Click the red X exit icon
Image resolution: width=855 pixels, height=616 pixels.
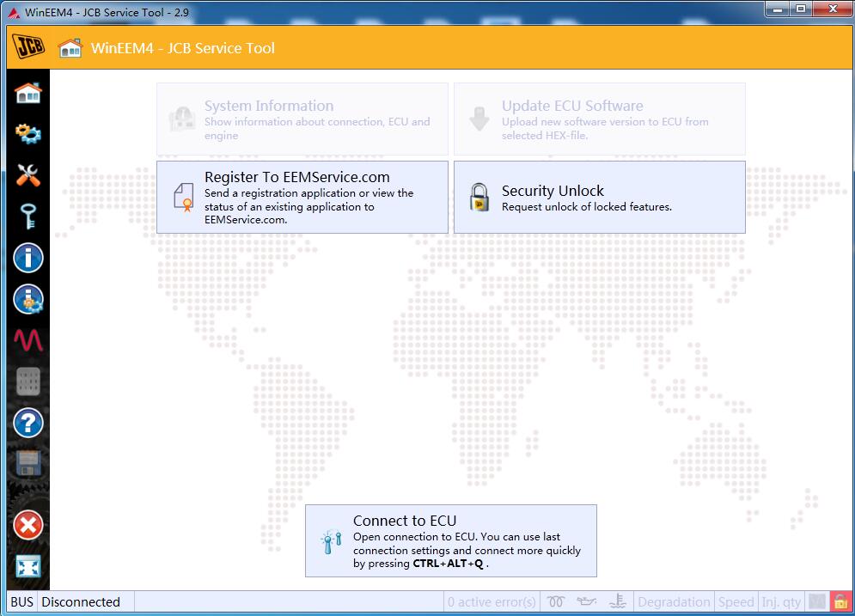[x=28, y=526]
